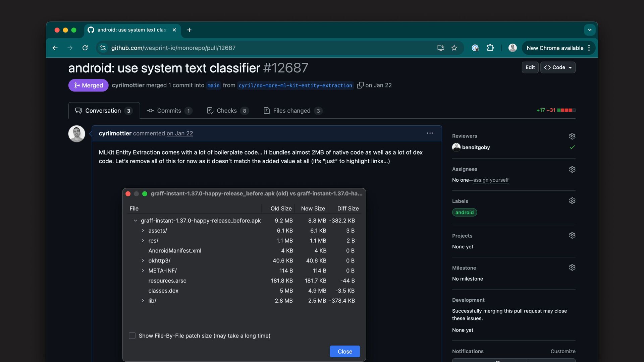Image resolution: width=644 pixels, height=362 pixels.
Task: Open the Labels settings gear
Action: (x=572, y=201)
